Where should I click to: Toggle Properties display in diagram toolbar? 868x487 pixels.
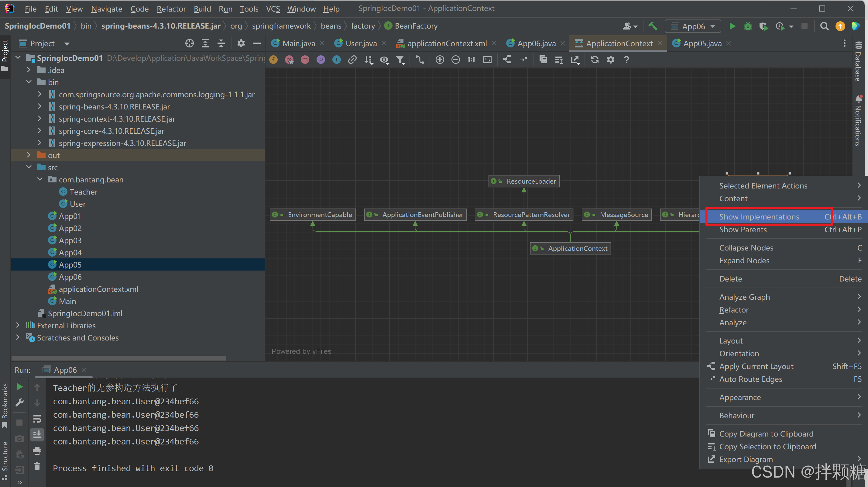point(321,60)
